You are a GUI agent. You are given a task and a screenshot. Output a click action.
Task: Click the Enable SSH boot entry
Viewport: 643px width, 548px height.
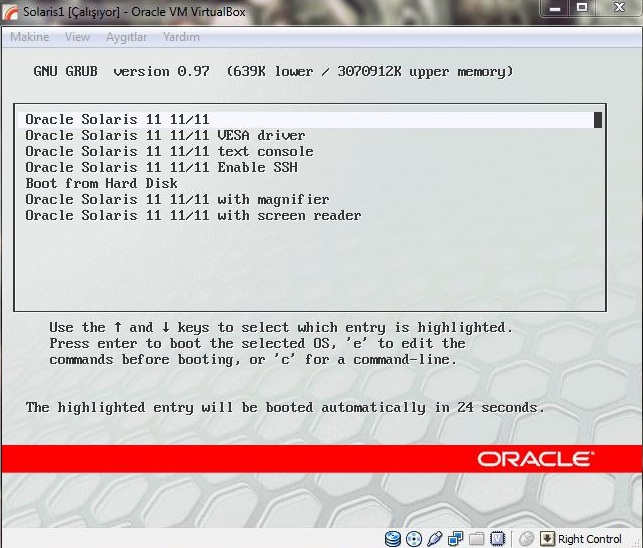[161, 168]
